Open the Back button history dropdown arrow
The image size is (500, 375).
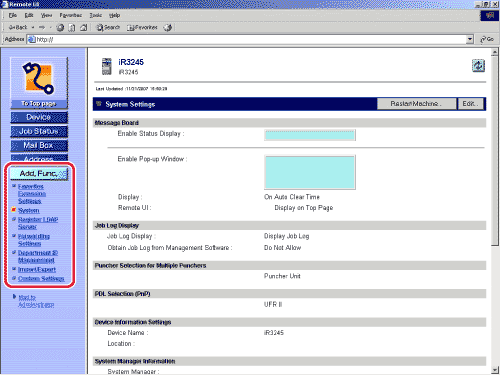(33, 27)
